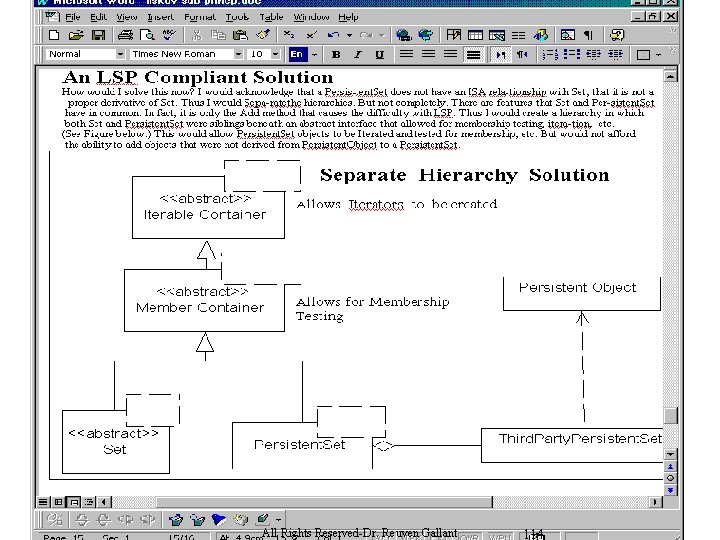Viewport: 720px width, 540px height.
Task: Click the Paste clipboard icon
Action: [x=240, y=35]
